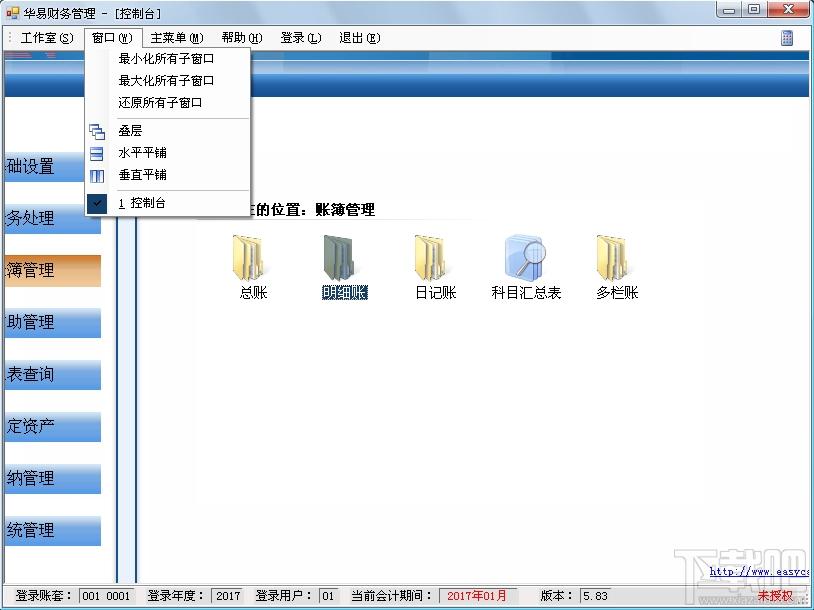Click the 登录用户 field showing 01
814x610 pixels.
[329, 595]
